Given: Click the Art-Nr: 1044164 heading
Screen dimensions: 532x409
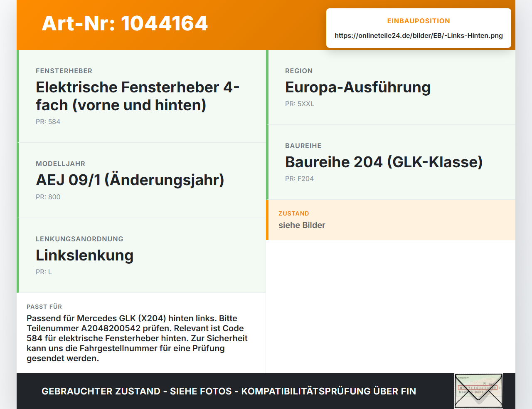Looking at the screenshot, I should [x=125, y=23].
